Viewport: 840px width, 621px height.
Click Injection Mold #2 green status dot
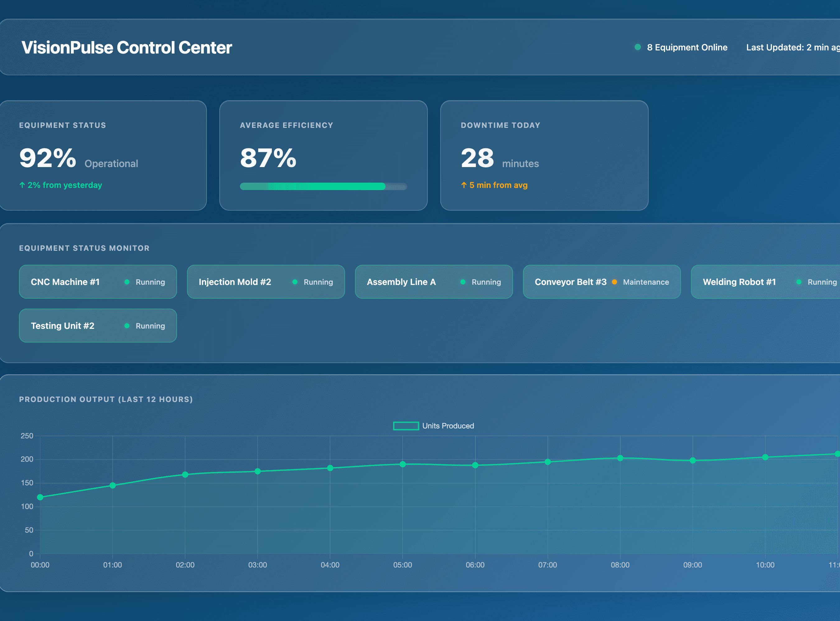click(x=295, y=282)
